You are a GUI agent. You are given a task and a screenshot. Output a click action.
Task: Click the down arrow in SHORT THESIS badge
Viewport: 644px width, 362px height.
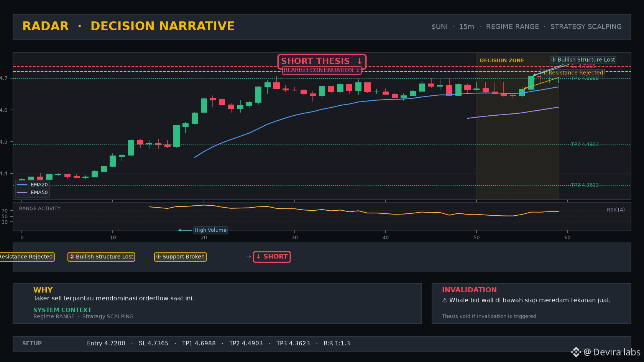pyautogui.click(x=359, y=61)
